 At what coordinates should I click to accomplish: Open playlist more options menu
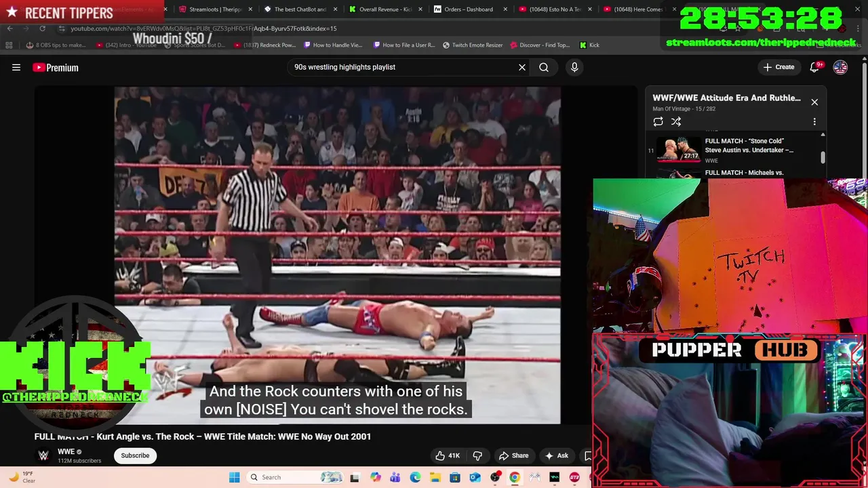pyautogui.click(x=814, y=121)
